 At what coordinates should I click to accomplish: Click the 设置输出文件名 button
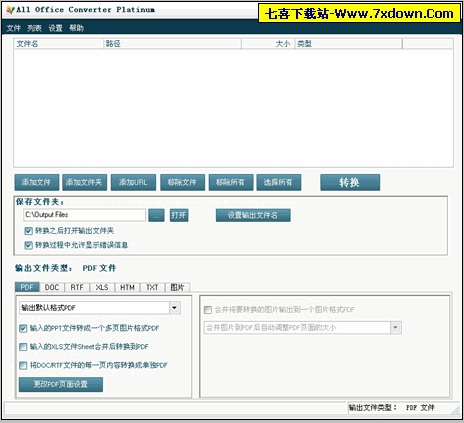(x=253, y=215)
